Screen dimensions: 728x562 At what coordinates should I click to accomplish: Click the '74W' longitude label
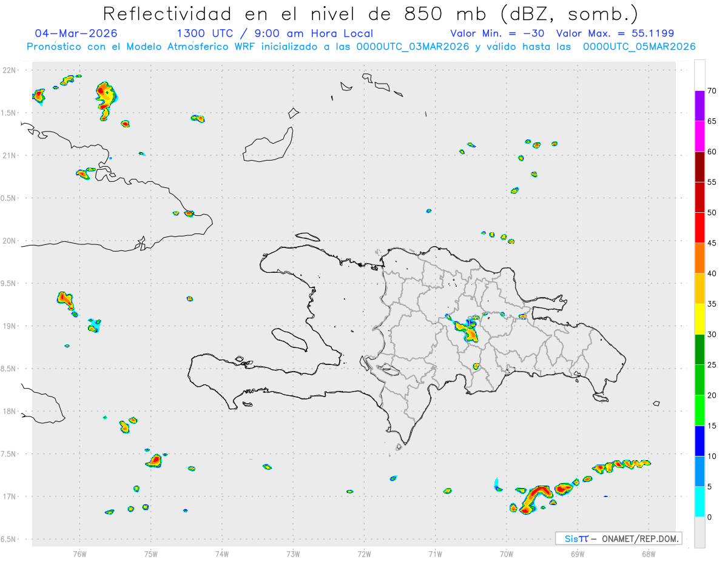click(x=222, y=554)
